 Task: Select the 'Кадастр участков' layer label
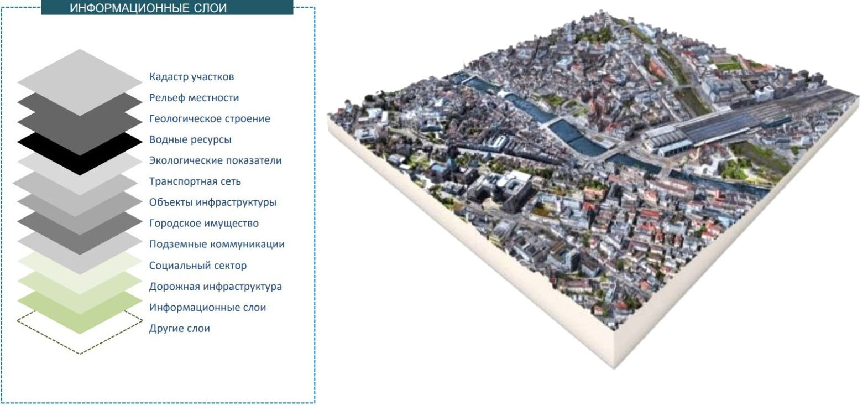(191, 77)
